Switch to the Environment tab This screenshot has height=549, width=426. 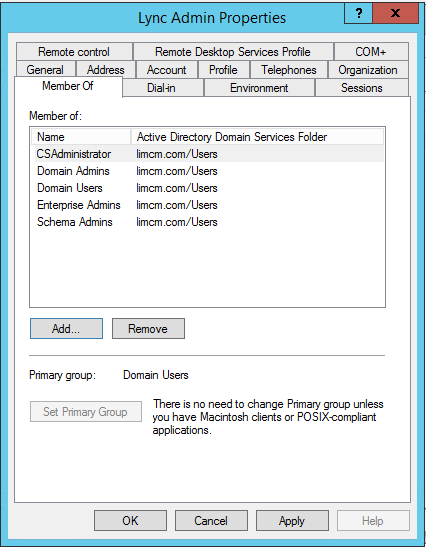[x=259, y=88]
